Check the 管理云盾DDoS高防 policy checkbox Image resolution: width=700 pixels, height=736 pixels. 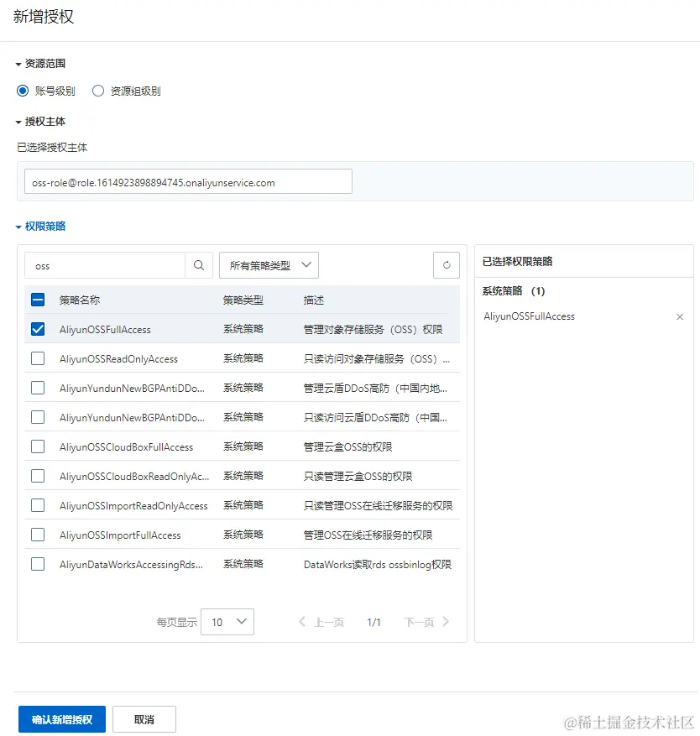coord(38,388)
